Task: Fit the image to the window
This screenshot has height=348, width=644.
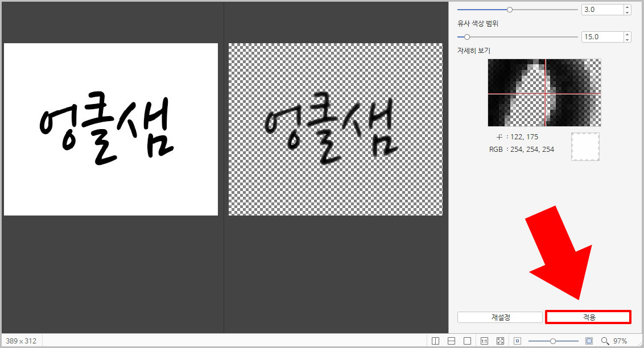Action: [x=501, y=341]
